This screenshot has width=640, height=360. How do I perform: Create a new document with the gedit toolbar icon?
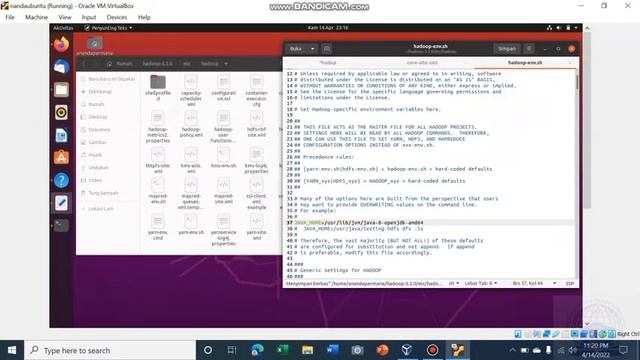point(327,49)
